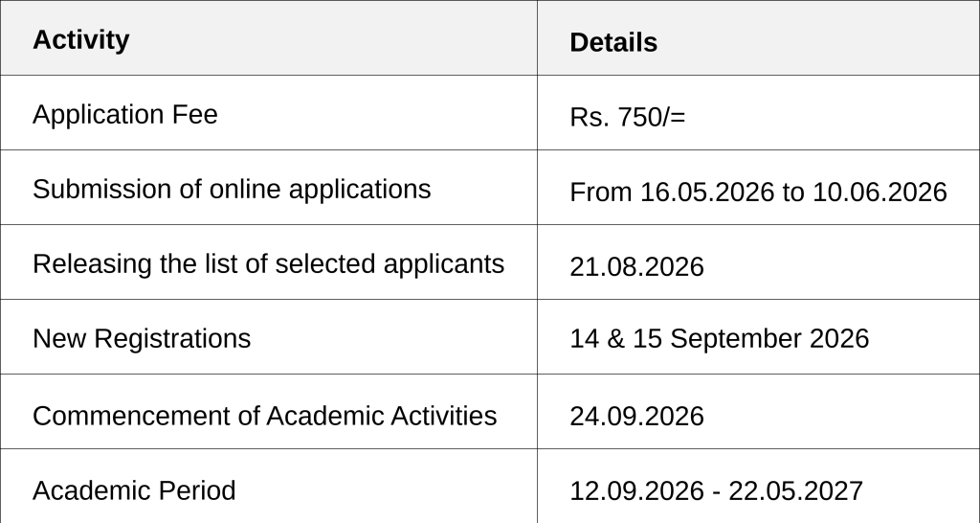This screenshot has width=980, height=523.
Task: Click the From 16.05.2026 to 10.06.2026 cell
Action: point(758,188)
